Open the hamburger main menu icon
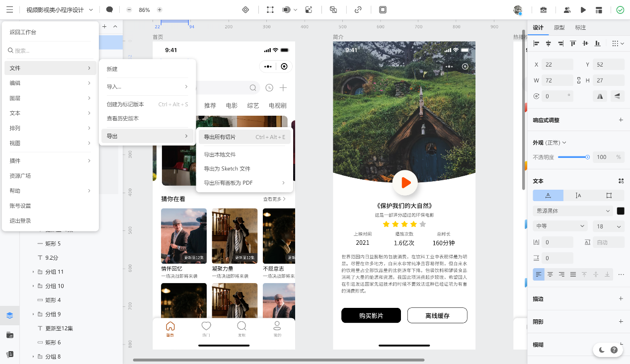This screenshot has width=630, height=364. (10, 9)
